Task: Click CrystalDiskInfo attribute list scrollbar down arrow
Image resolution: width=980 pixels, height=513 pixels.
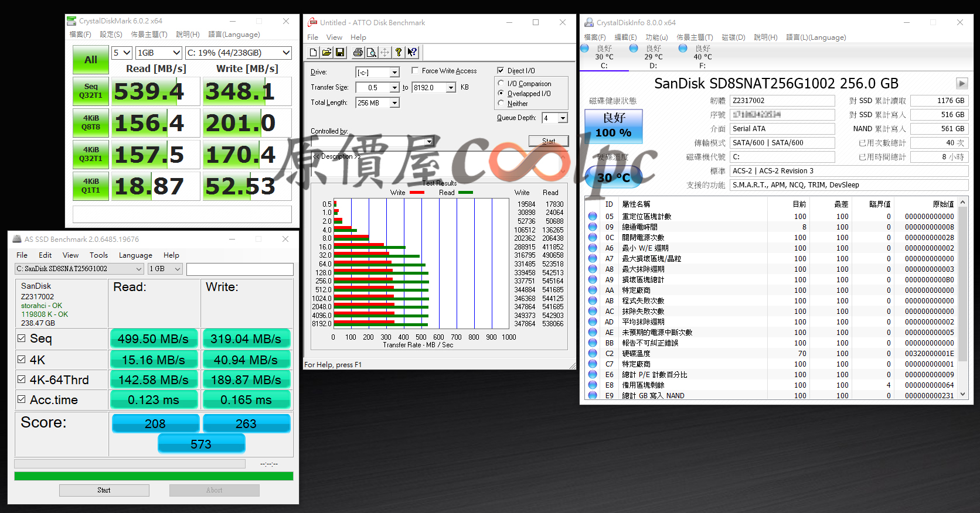Action: [962, 395]
